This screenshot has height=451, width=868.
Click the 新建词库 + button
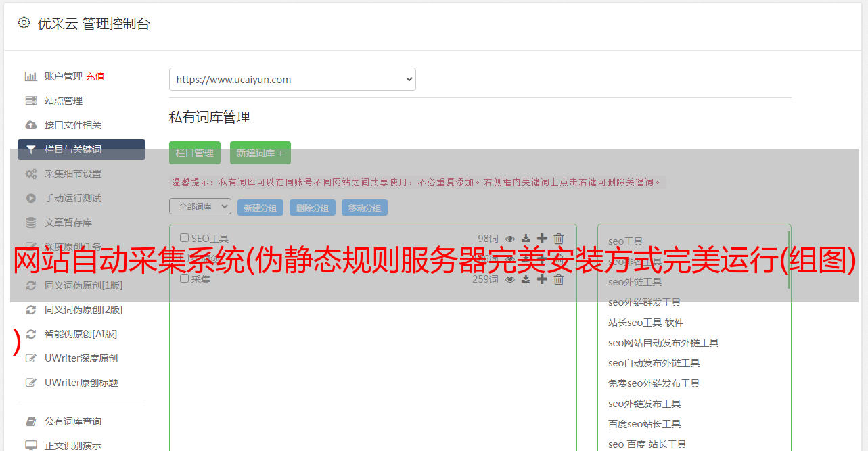tap(260, 153)
